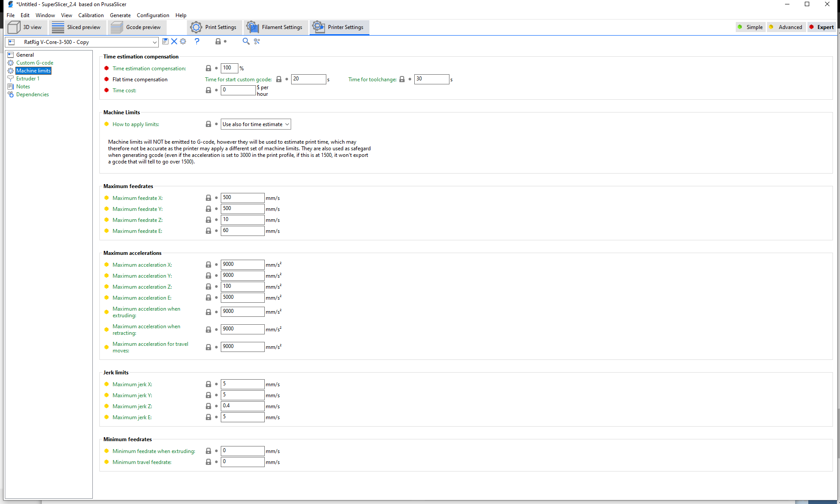Open the settings search magnifier
Image resolution: width=840 pixels, height=504 pixels.
246,41
